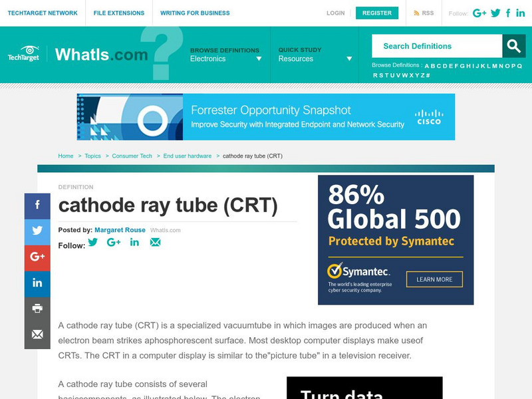The image size is (532, 399).
Task: Follow the author on LinkedIn below the title
Action: click(x=133, y=243)
